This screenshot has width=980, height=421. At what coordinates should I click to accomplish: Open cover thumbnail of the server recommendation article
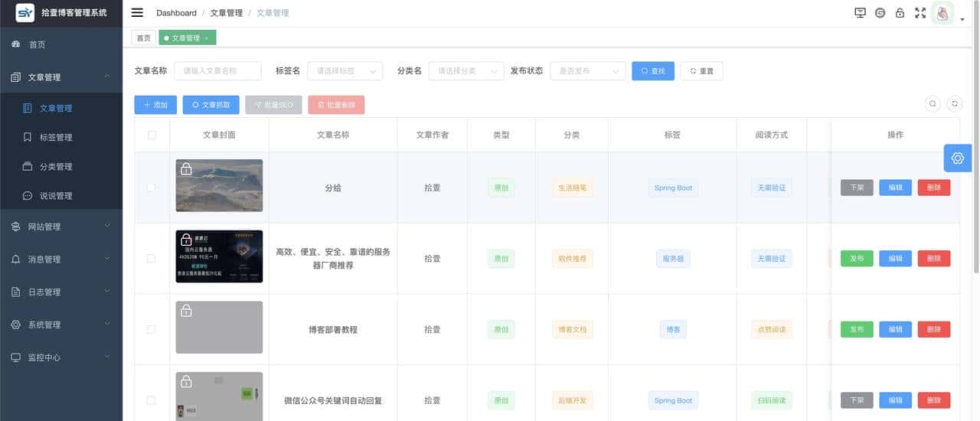[219, 256]
